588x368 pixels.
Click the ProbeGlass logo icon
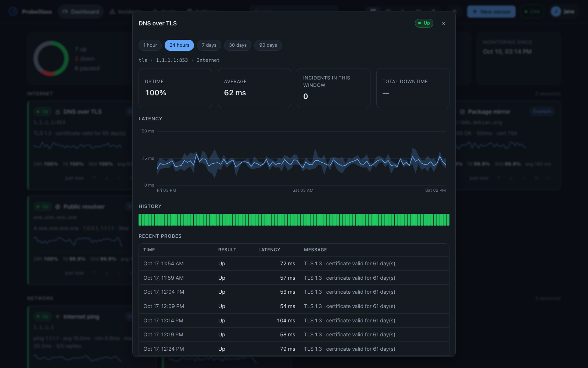tap(13, 12)
